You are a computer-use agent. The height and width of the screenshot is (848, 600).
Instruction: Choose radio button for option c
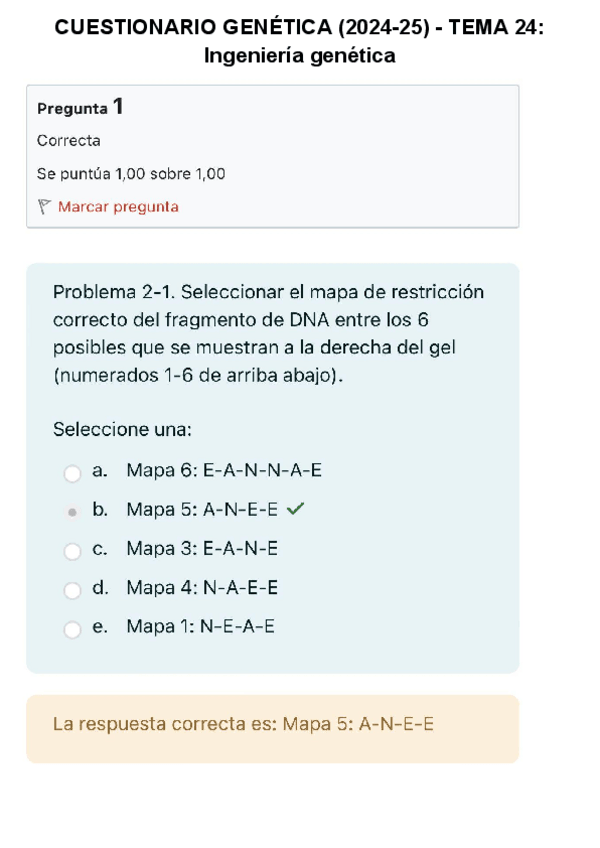click(72, 550)
